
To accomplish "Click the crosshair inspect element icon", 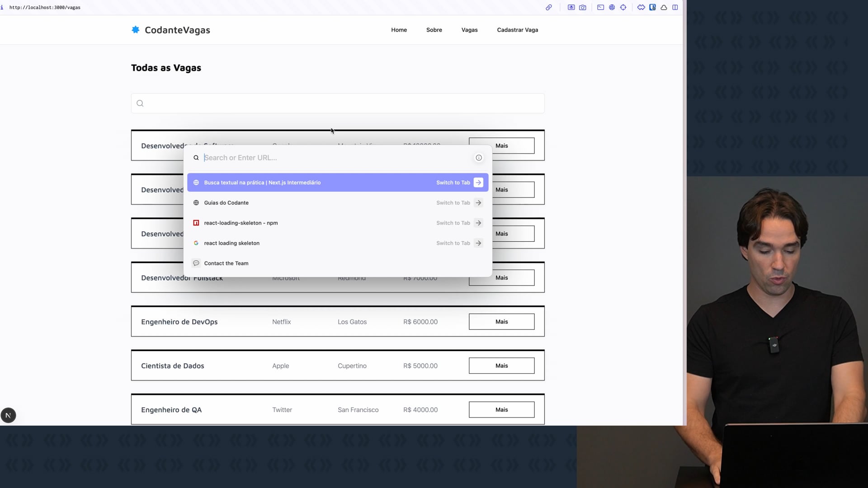I will coord(623,7).
